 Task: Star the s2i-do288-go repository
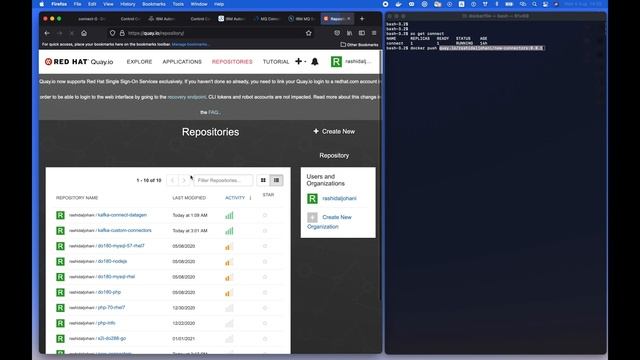(x=265, y=339)
